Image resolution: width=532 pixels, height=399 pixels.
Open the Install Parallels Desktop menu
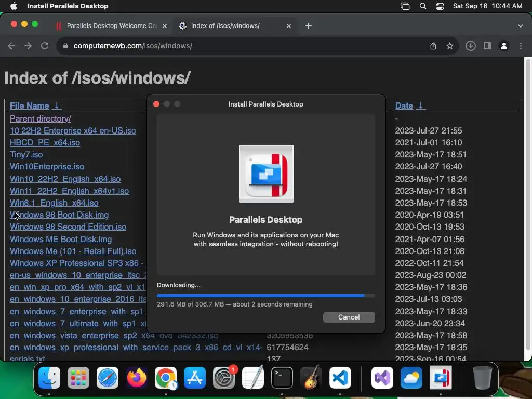coord(68,6)
